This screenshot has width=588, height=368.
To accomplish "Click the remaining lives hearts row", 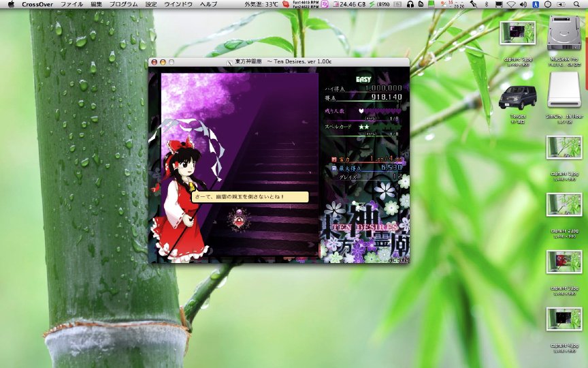I will [380, 111].
